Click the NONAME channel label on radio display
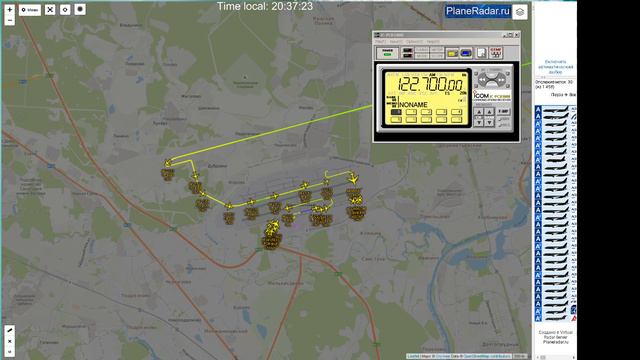This screenshot has width=640, height=360. (413, 105)
